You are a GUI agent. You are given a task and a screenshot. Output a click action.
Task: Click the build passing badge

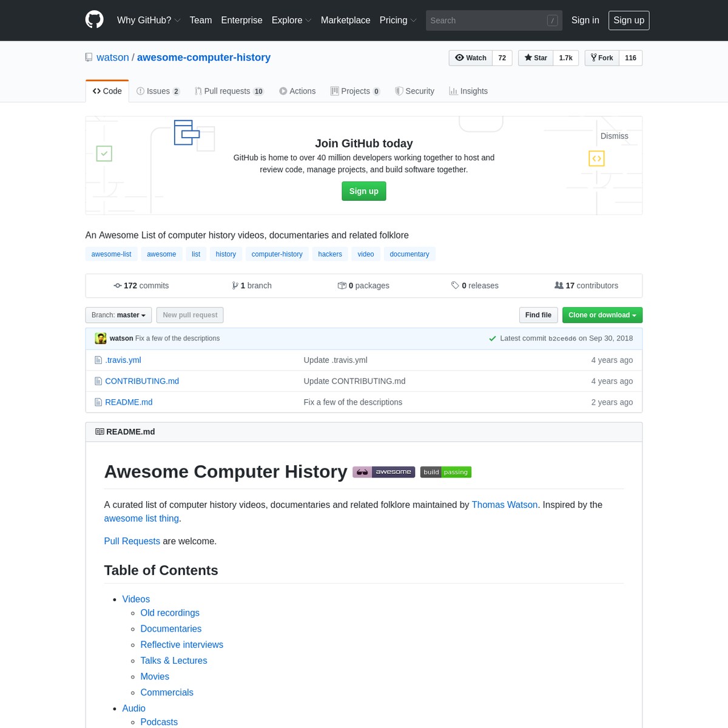coord(446,472)
